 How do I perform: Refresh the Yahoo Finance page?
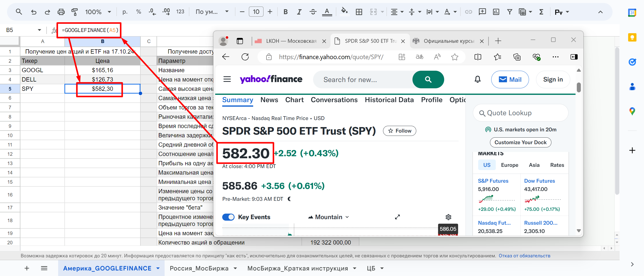click(245, 57)
